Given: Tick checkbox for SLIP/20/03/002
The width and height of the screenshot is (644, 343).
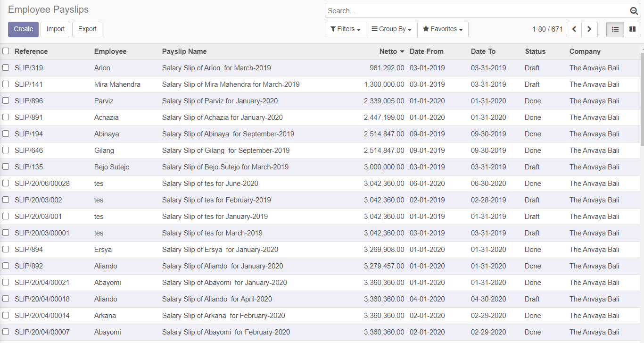Looking at the screenshot, I should [x=6, y=200].
